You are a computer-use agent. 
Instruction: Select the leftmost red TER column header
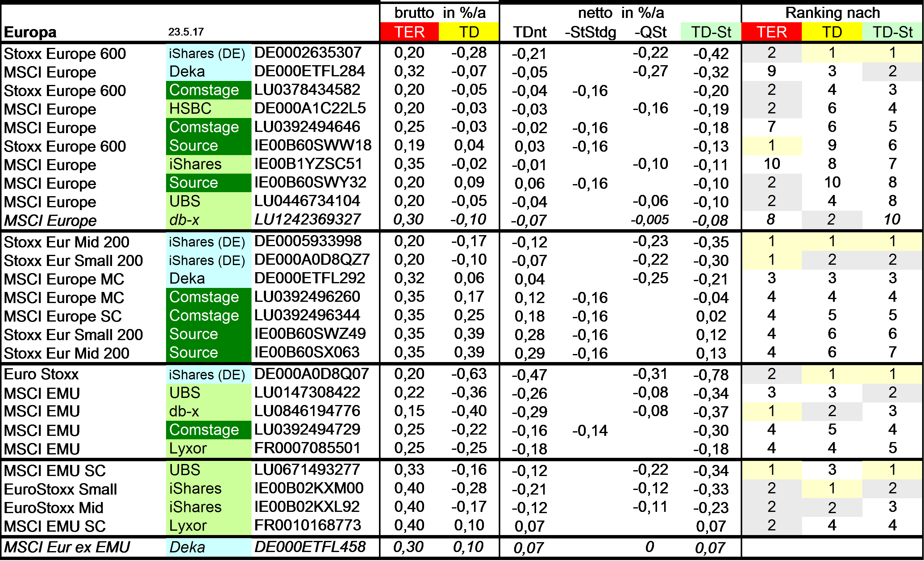[409, 32]
